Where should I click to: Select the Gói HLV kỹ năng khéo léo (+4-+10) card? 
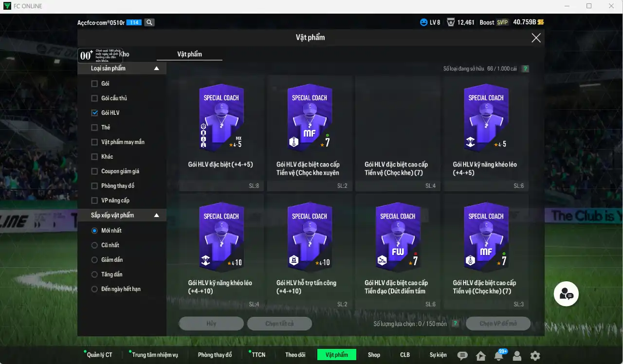coord(221,251)
